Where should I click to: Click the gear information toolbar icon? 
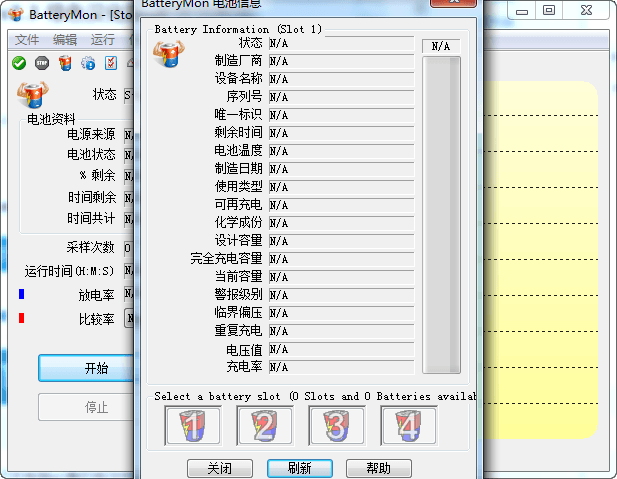click(88, 63)
